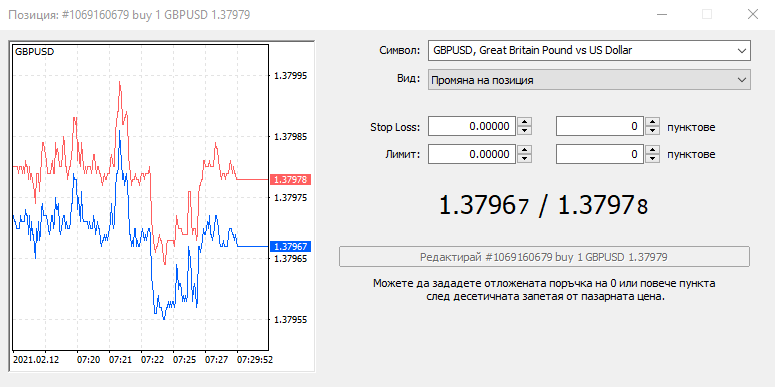Screen dimensions: 775x387
Task: Click the large bid/ask quote 1.37967 / 1.37978
Action: tap(543, 205)
